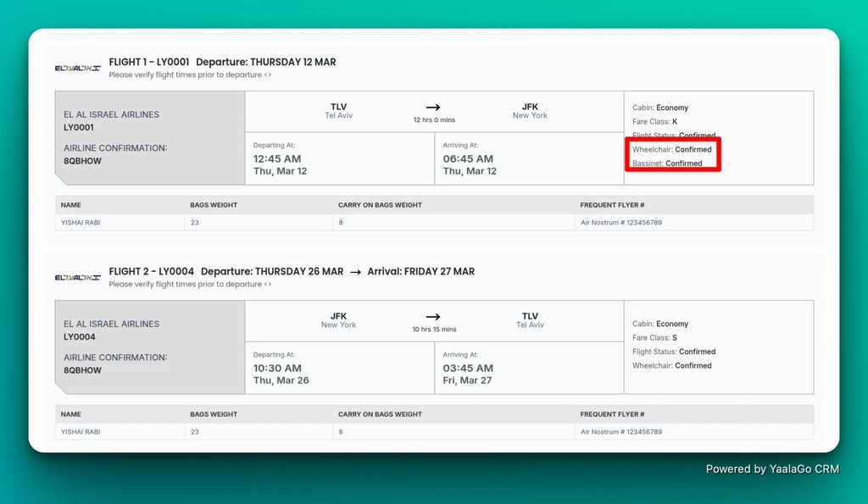Click FREQUENT FLYER # header in Flight 1 table
The image size is (868, 504).
(612, 205)
